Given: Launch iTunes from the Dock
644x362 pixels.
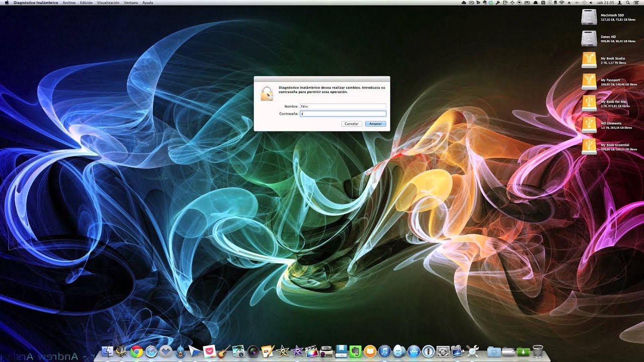Looking at the screenshot, I should (384, 351).
